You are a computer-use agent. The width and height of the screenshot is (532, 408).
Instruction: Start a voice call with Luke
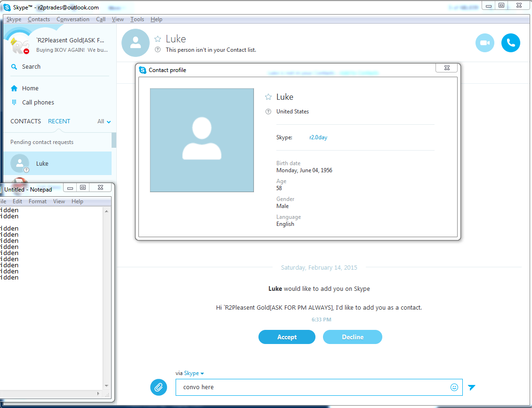tap(511, 43)
